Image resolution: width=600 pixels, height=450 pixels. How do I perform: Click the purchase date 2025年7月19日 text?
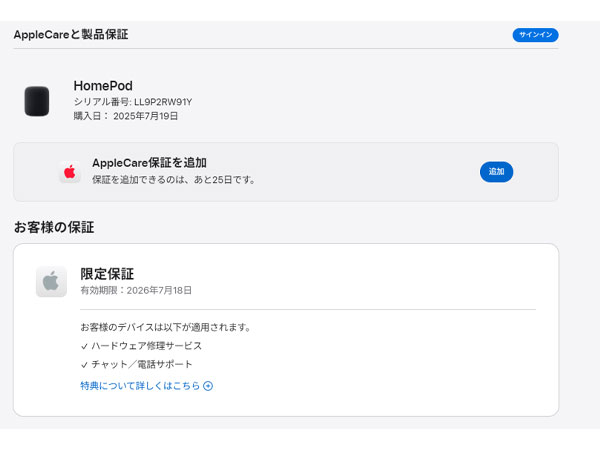(145, 116)
